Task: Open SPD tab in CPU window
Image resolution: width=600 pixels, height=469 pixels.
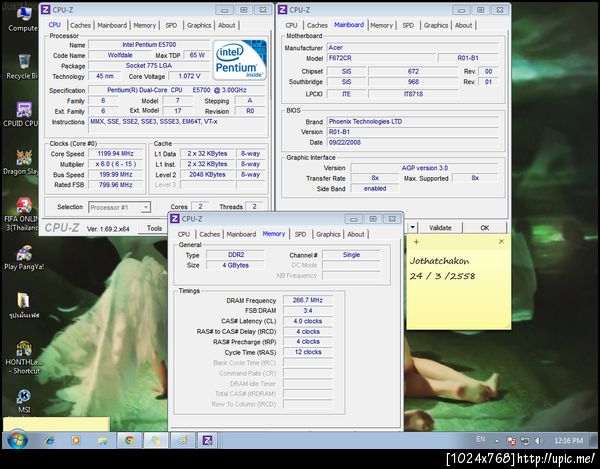Action: [171, 25]
